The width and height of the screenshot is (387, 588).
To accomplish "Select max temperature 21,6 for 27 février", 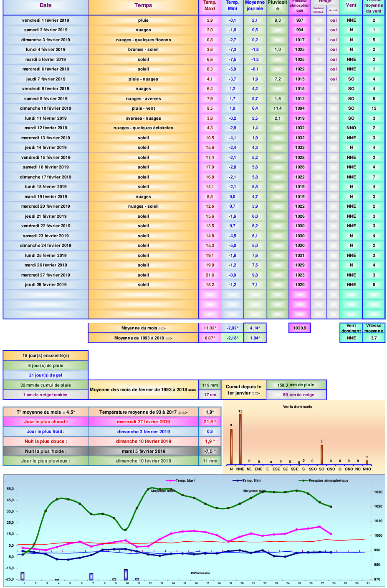I will [x=210, y=275].
